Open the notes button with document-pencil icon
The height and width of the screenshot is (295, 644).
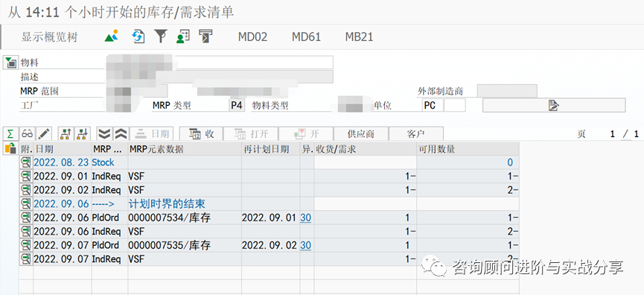[554, 105]
